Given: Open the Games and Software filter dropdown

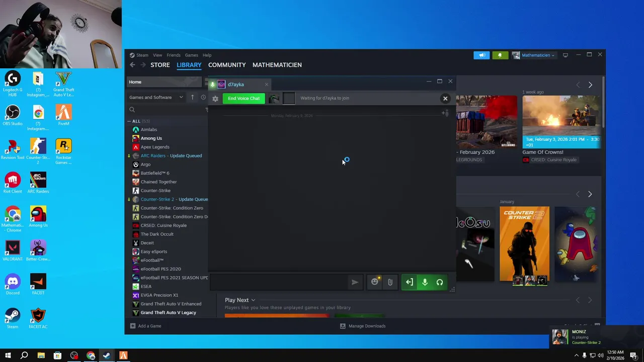Looking at the screenshot, I should [156, 98].
